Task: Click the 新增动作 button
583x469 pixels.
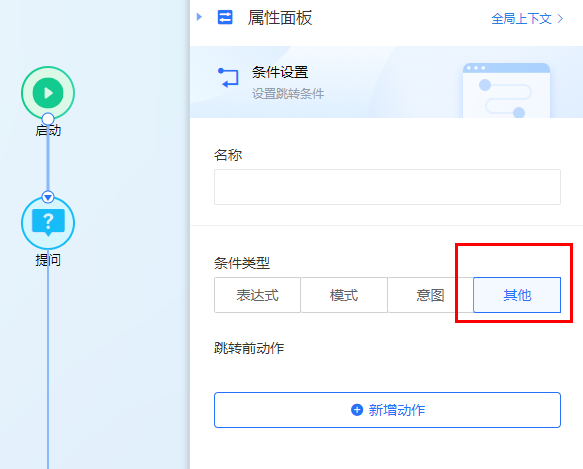Action: click(387, 410)
